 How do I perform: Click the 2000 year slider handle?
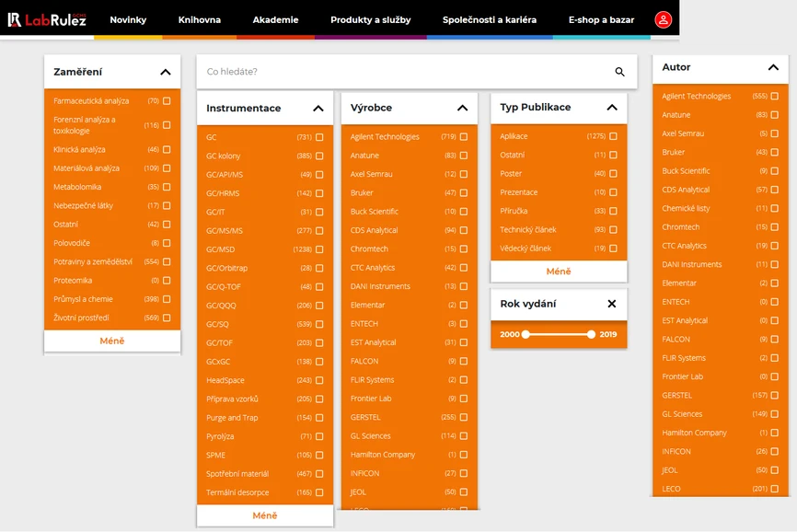pyautogui.click(x=526, y=334)
